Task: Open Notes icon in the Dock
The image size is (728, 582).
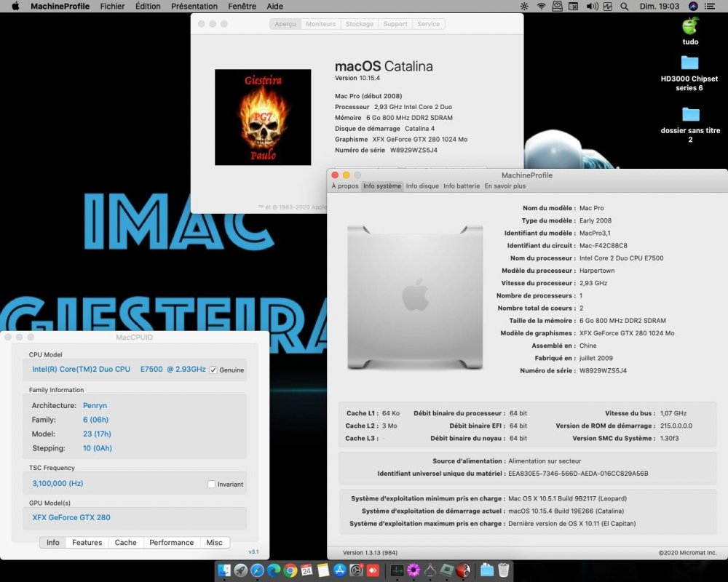Action: pos(323,570)
